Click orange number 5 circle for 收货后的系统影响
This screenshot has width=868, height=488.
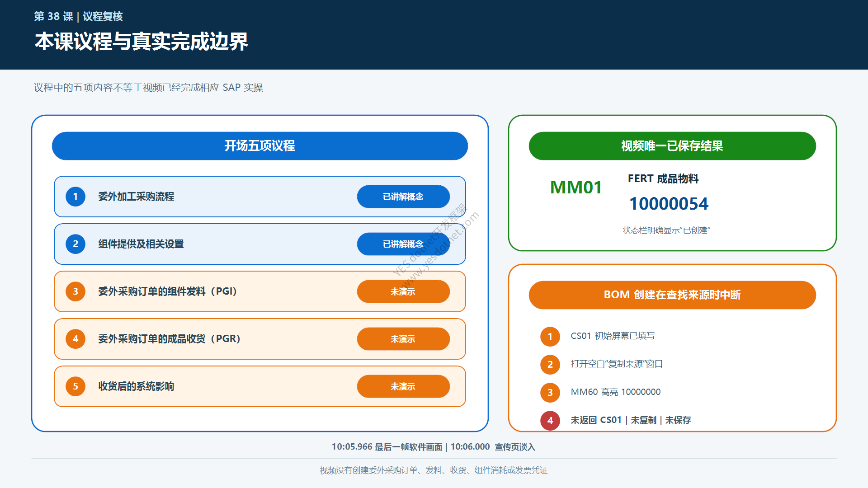[x=75, y=386]
